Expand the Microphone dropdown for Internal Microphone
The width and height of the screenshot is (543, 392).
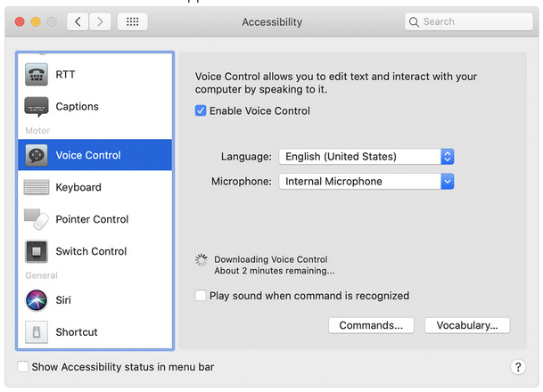tap(366, 181)
